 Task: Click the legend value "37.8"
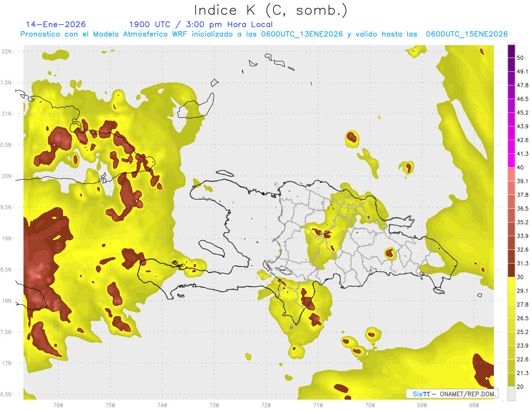tap(523, 195)
